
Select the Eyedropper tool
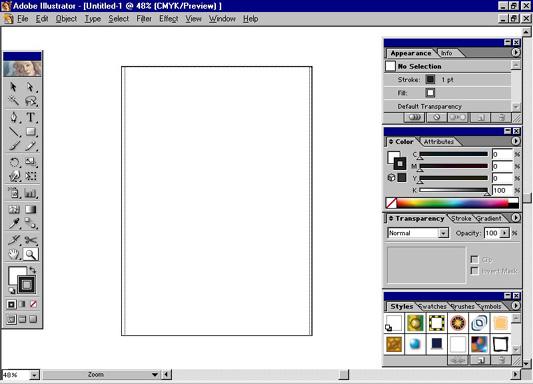14,223
